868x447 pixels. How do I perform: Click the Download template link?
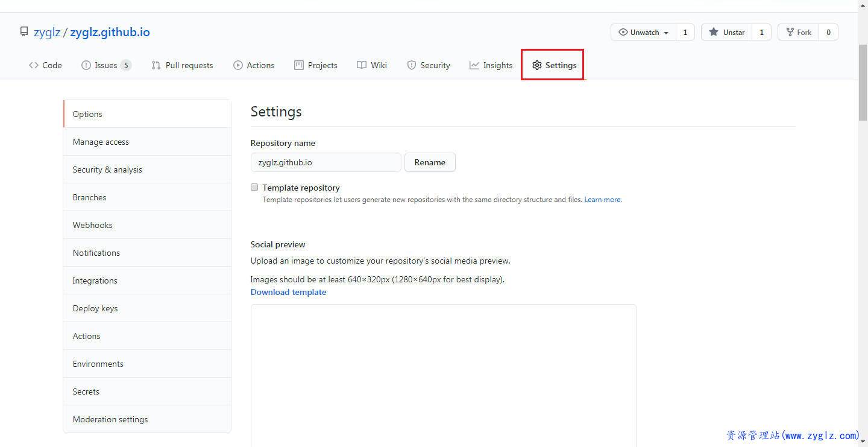coord(288,292)
